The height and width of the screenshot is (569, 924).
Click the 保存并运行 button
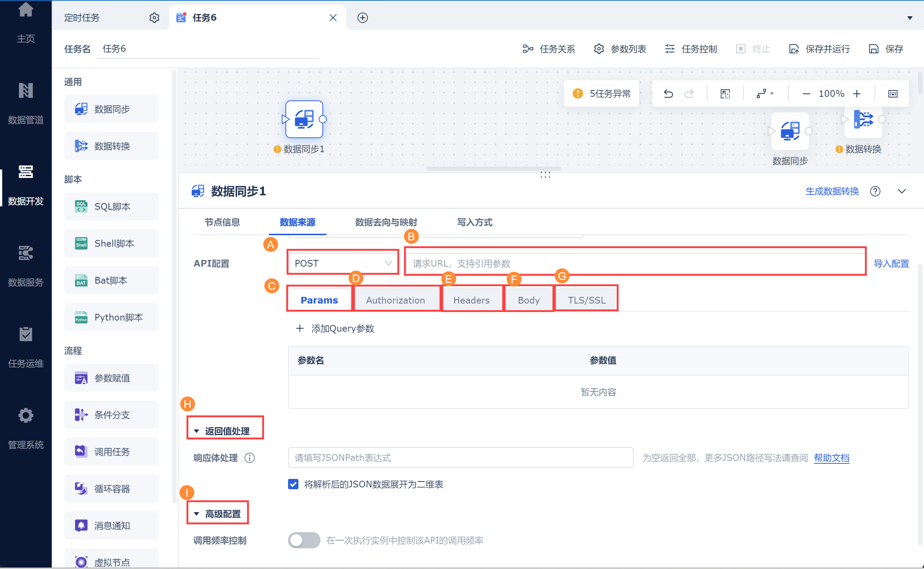[819, 49]
